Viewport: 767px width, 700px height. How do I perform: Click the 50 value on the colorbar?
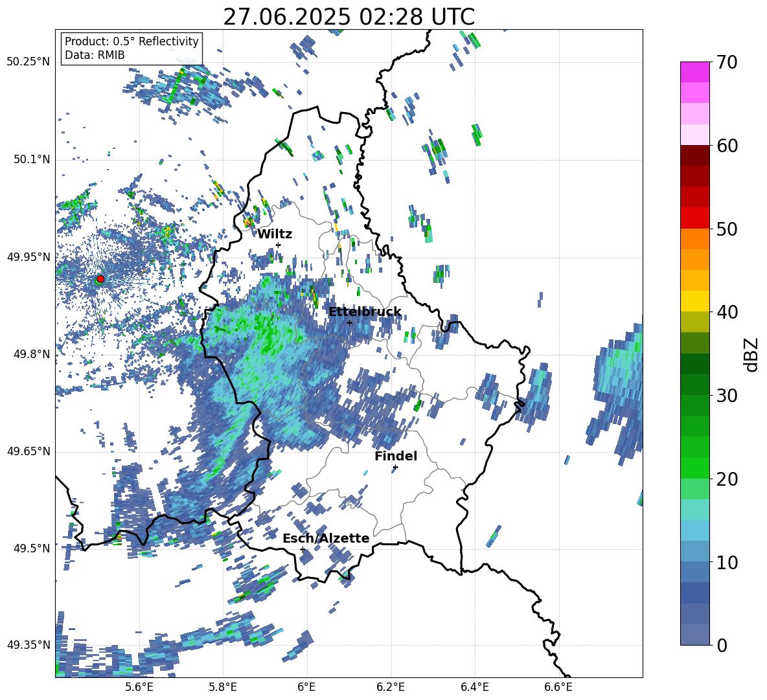coord(726,229)
